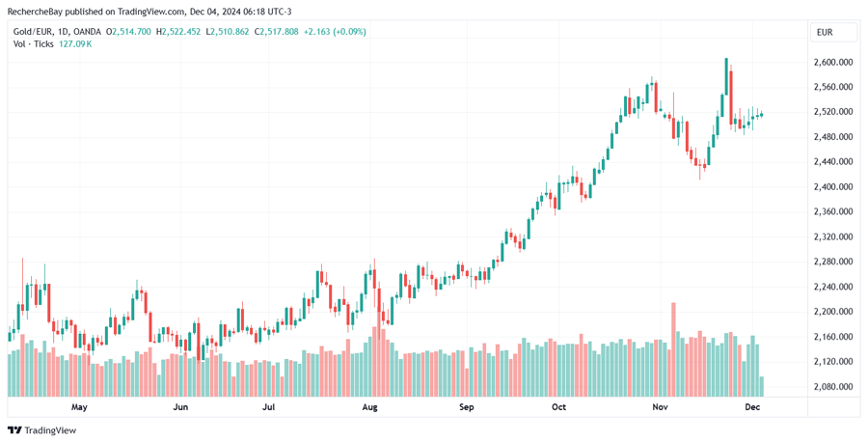Select the Oct label on time axis
Screen dimensions: 868x443
(x=558, y=407)
